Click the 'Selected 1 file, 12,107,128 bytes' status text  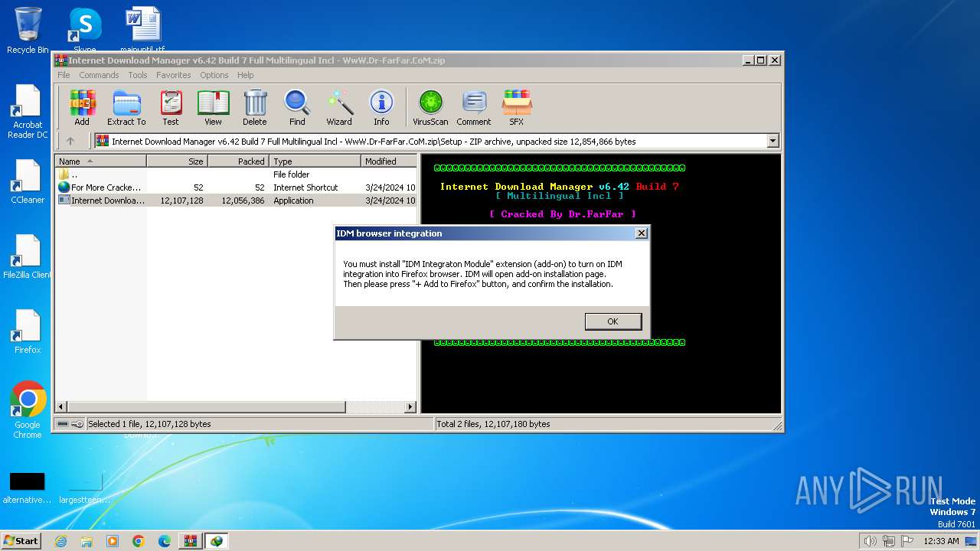tap(149, 424)
